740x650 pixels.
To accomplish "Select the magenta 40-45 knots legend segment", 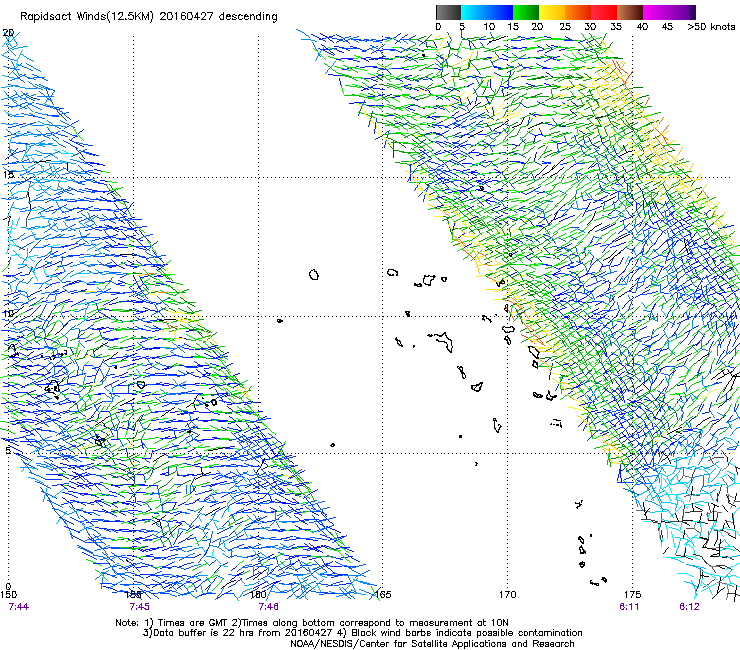I will click(x=656, y=12).
